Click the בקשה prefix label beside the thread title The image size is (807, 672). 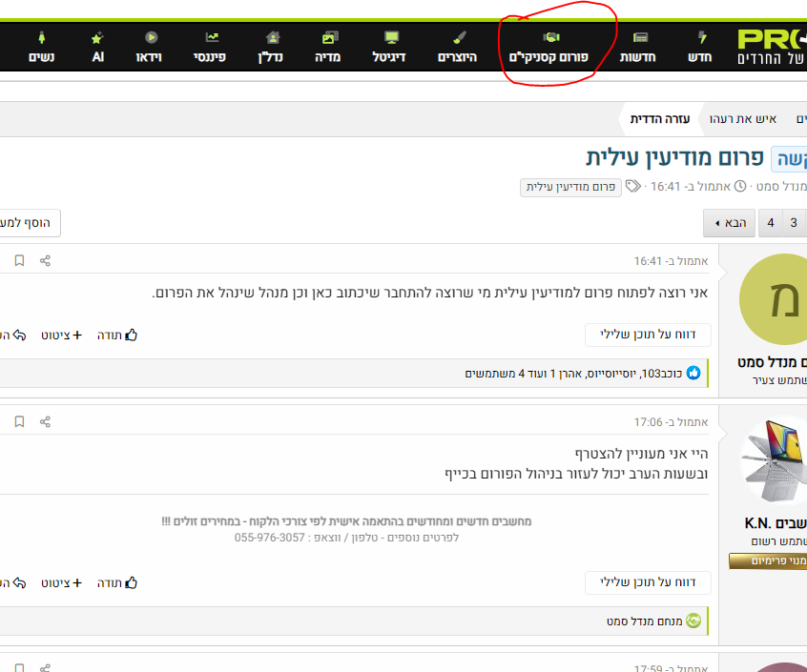(790, 159)
